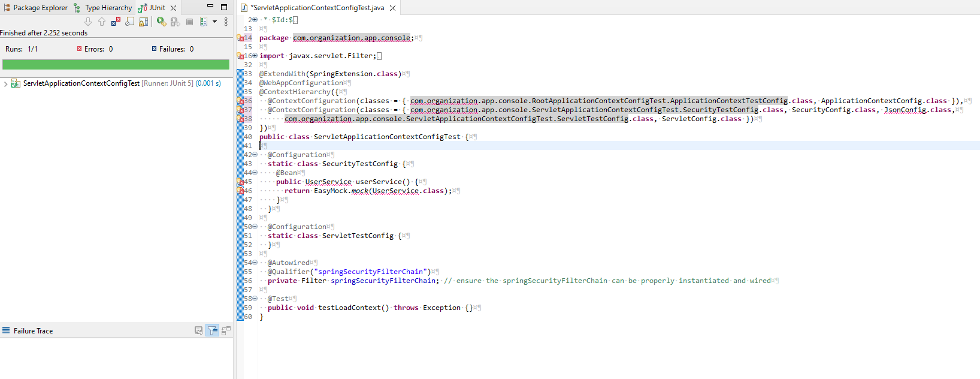Open test run history
980x379 pixels.
point(204,22)
